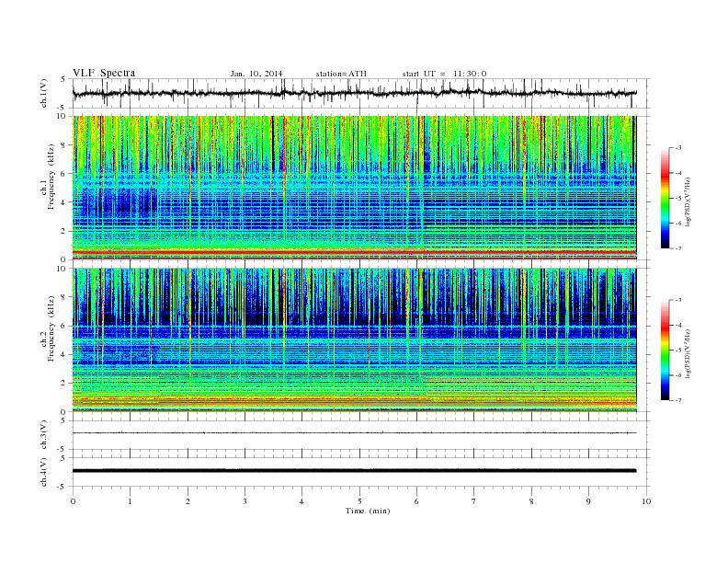The width and height of the screenshot is (728, 563).
Task: Click the ch.1 color scale bar
Action: point(665,199)
